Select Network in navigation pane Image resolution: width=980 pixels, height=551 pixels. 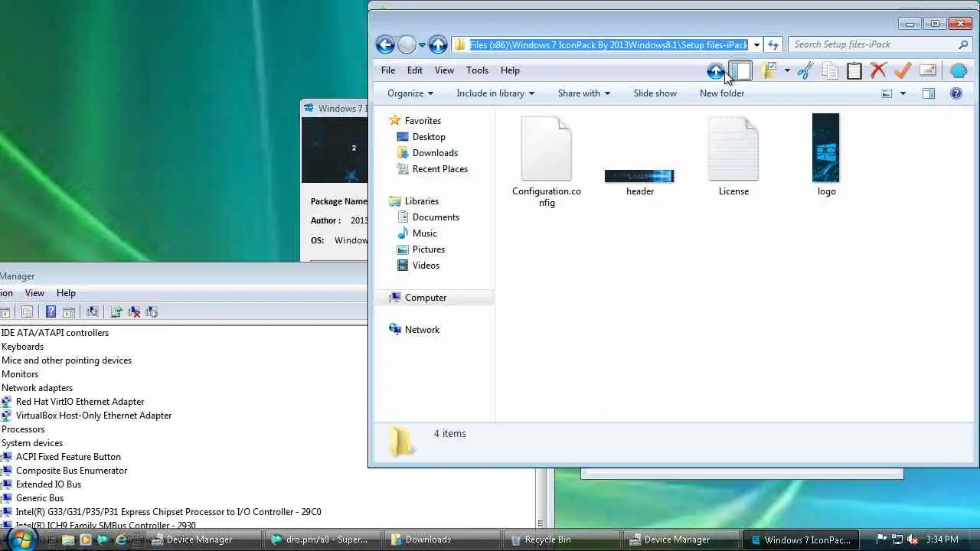[414, 330]
